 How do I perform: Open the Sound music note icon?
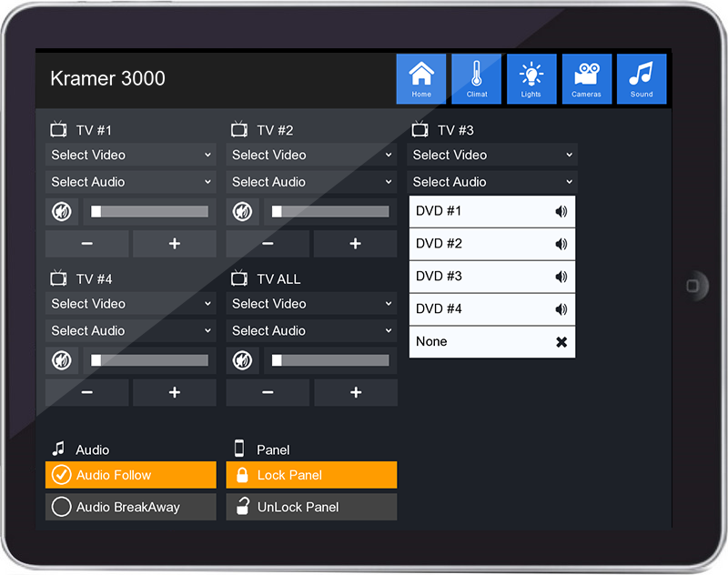pyautogui.click(x=642, y=78)
